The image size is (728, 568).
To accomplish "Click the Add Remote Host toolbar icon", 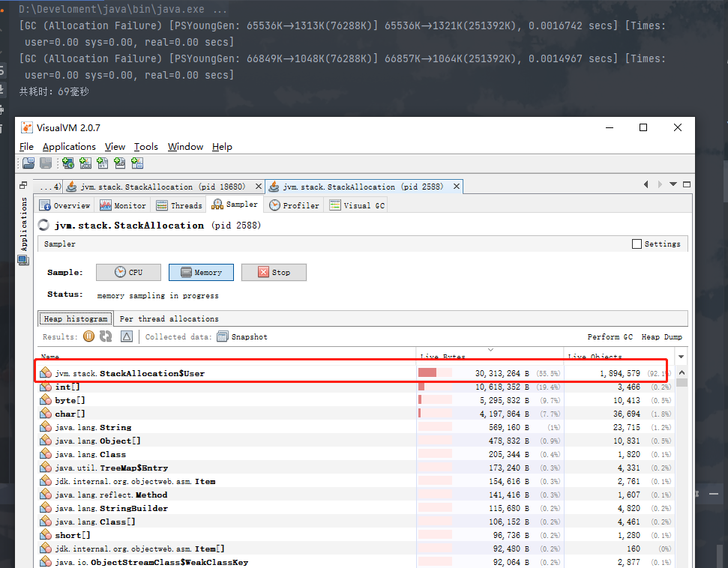I will tap(68, 163).
